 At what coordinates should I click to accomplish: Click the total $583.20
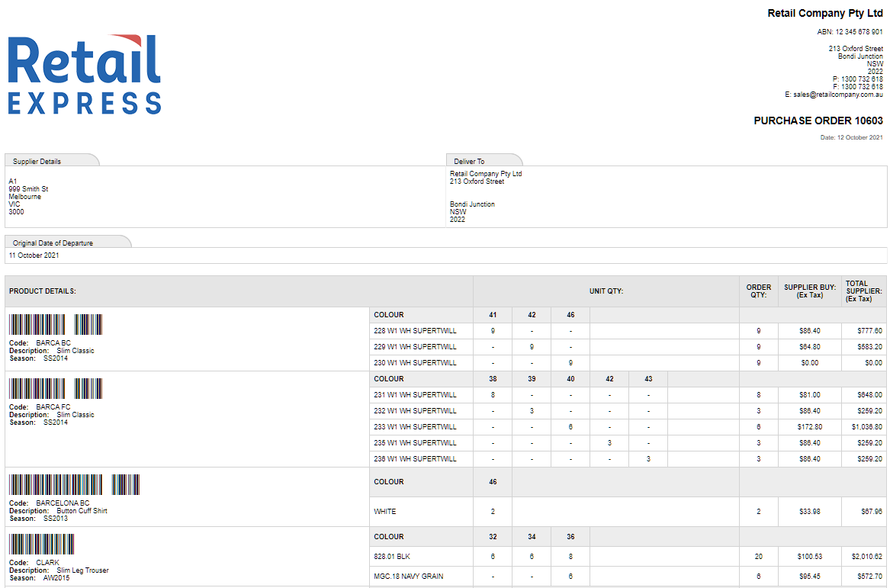(869, 347)
